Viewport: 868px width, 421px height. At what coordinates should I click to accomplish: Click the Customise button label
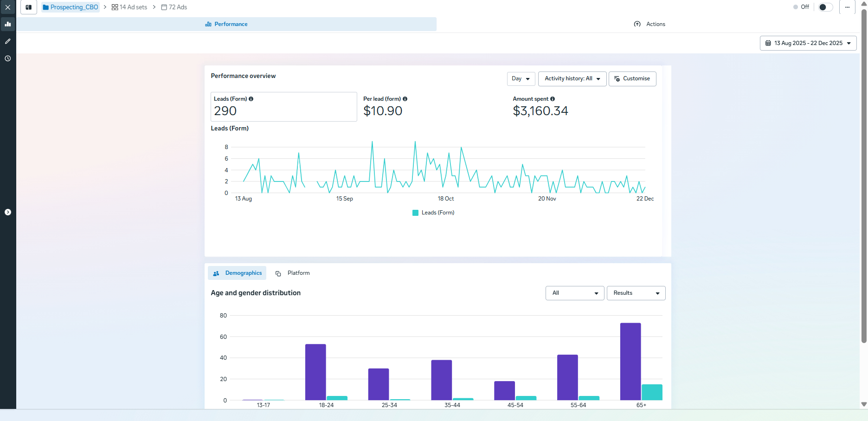(x=637, y=78)
